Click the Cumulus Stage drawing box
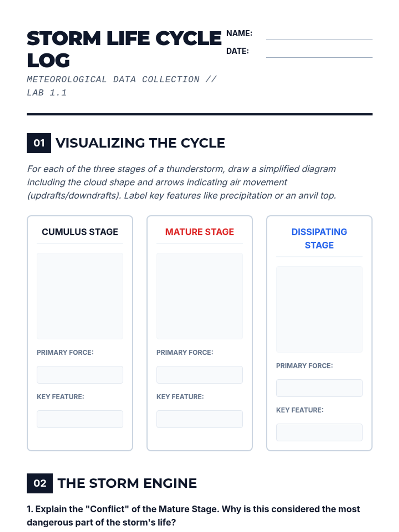Viewport: 399px width, 532px height. tap(80, 296)
